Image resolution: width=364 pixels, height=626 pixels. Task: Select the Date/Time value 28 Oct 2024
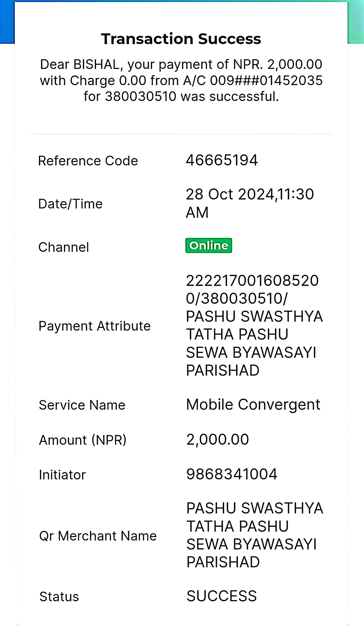[x=230, y=194]
